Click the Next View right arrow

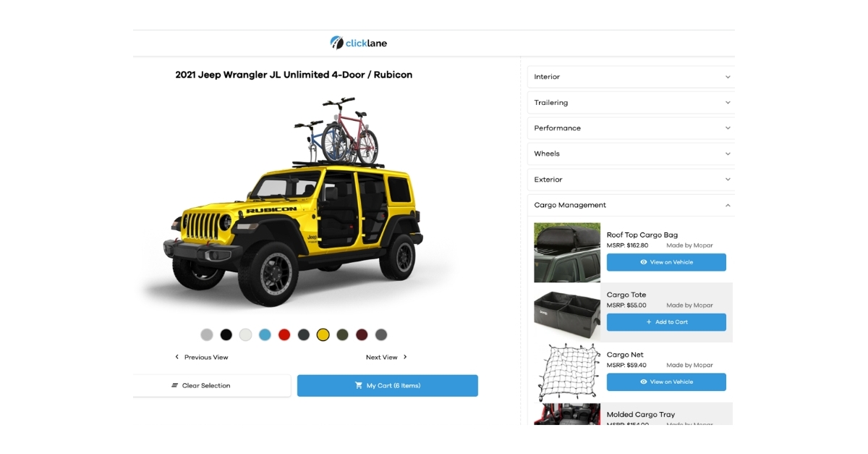(405, 357)
